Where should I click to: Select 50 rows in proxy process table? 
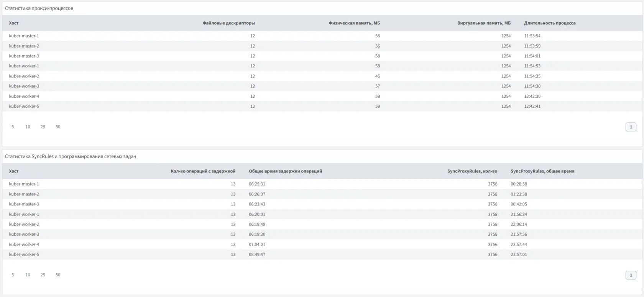(58, 127)
